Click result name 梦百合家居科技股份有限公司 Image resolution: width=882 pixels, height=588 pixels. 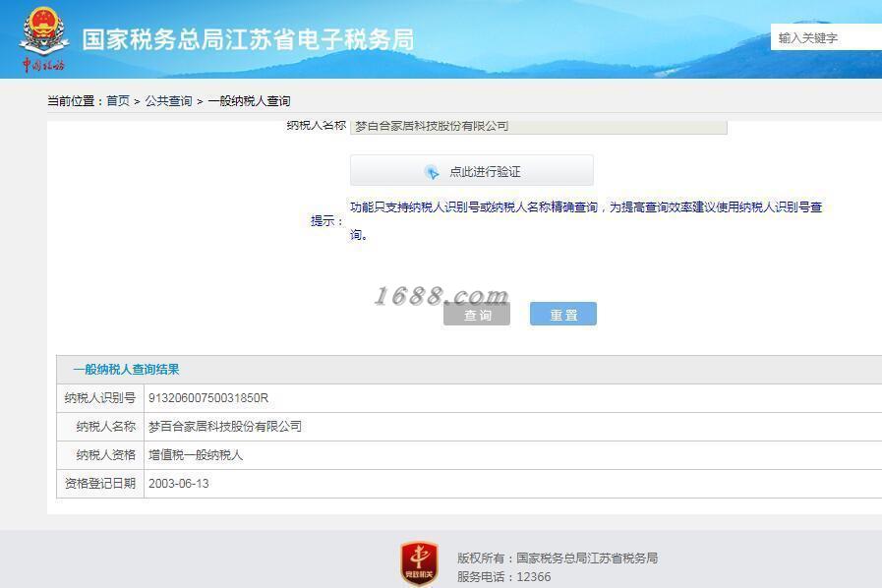pos(225,427)
